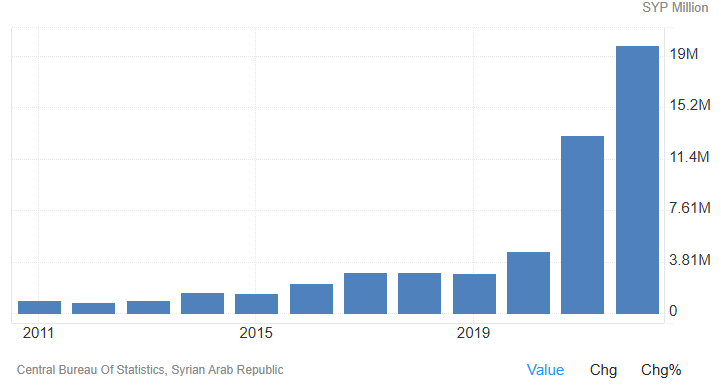Screen dimensions: 721x386
Task: Switch to the Chg% view
Action: [x=661, y=370]
